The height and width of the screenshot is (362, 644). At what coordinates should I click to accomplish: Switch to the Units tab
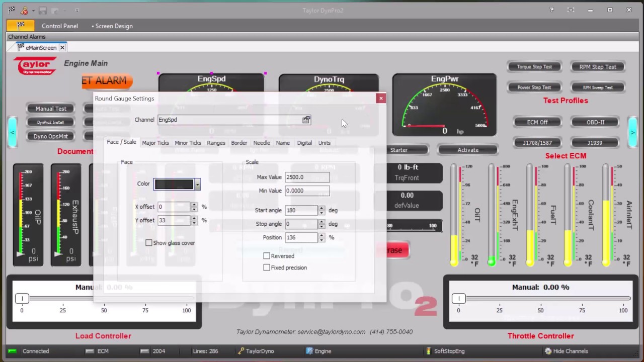tap(325, 143)
